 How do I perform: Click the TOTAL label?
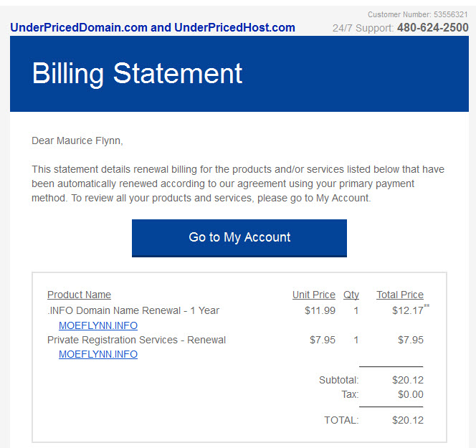point(341,420)
